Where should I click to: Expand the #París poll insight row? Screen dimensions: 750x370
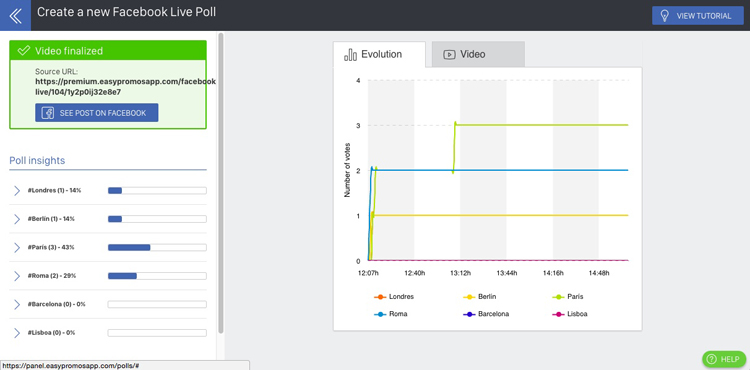(x=108, y=248)
